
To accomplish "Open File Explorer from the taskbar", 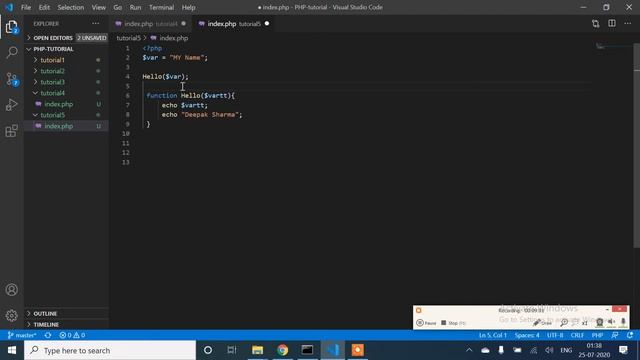I will [258, 350].
